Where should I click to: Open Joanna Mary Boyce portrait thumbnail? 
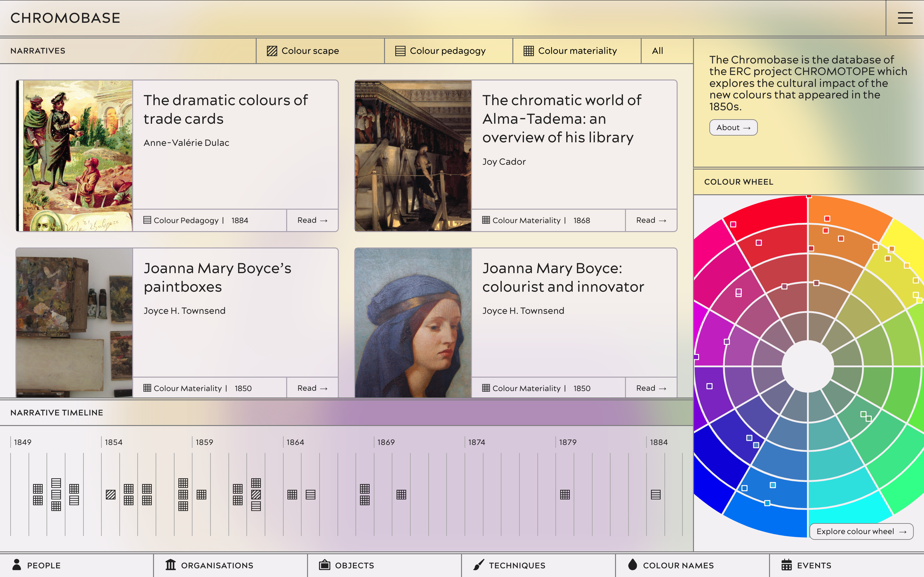[x=413, y=323]
